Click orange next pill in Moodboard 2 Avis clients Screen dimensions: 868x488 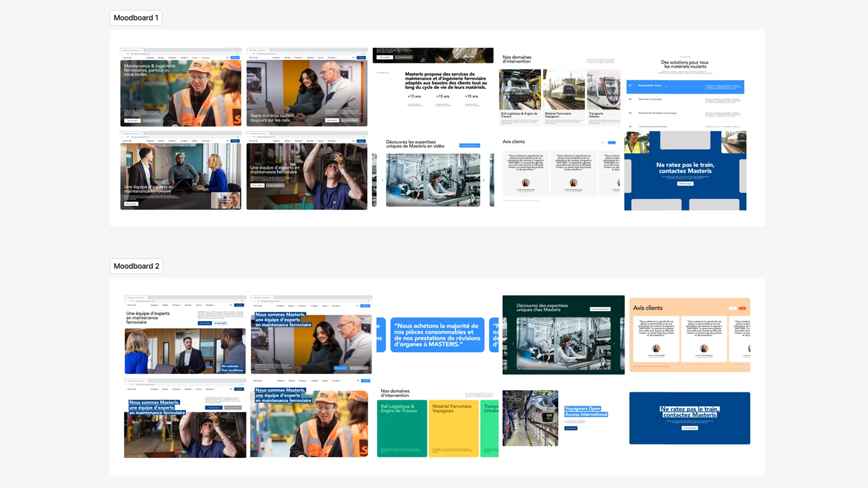(x=742, y=309)
